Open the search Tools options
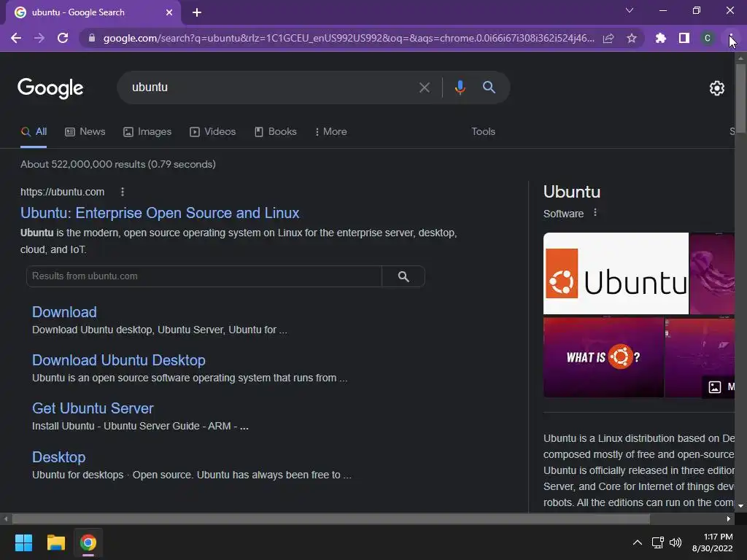Image resolution: width=747 pixels, height=560 pixels. click(483, 132)
